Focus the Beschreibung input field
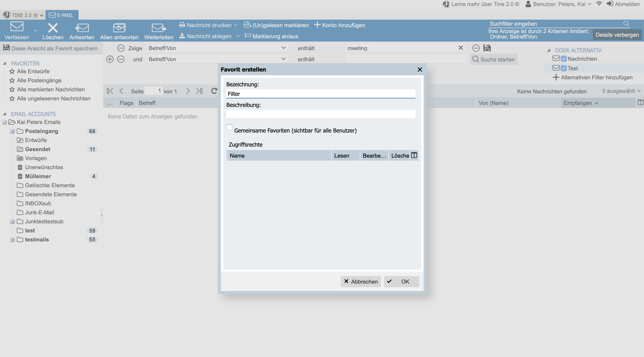 320,114
